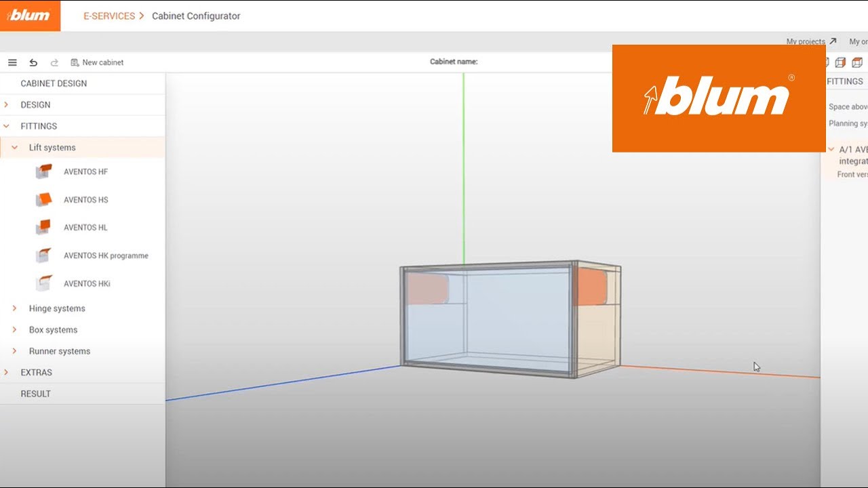Open the hamburger menu icon
Viewport: 868px width, 488px height.
tap(12, 62)
